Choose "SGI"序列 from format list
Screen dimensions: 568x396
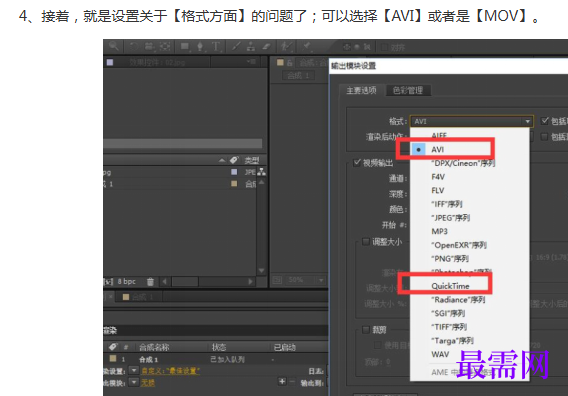pos(448,313)
